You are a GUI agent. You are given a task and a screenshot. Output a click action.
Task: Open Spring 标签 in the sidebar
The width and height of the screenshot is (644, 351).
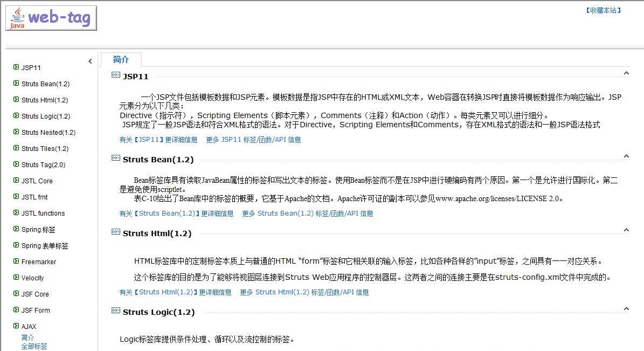click(x=38, y=229)
